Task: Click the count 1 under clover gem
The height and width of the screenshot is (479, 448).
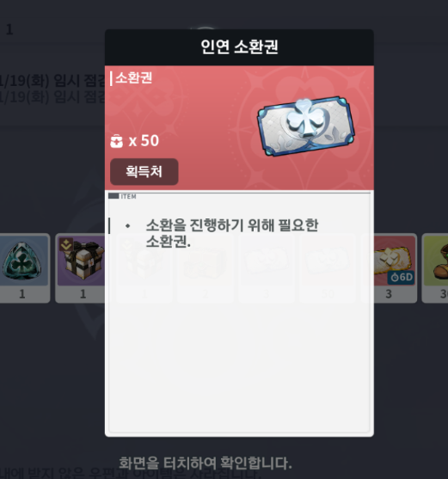Action: [x=22, y=294]
